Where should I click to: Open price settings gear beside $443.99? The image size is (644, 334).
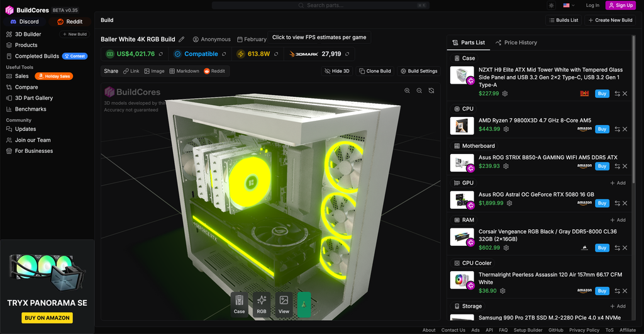[506, 129]
